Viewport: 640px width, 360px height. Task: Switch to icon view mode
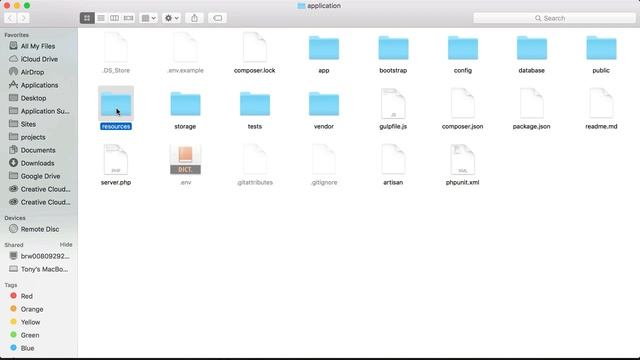(x=87, y=18)
